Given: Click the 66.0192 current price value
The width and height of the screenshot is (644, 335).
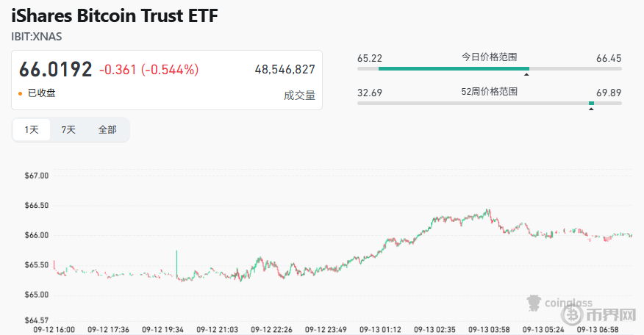Looking at the screenshot, I should (56, 70).
